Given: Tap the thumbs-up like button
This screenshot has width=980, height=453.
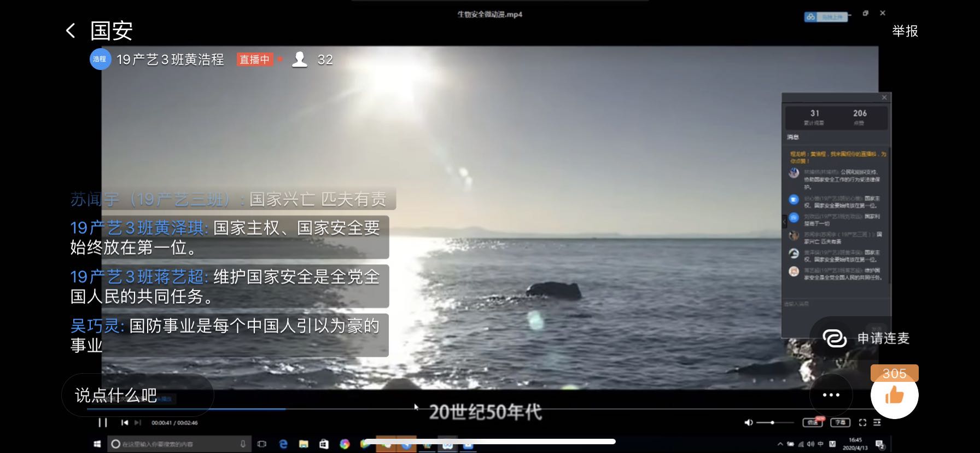Looking at the screenshot, I should click(894, 395).
